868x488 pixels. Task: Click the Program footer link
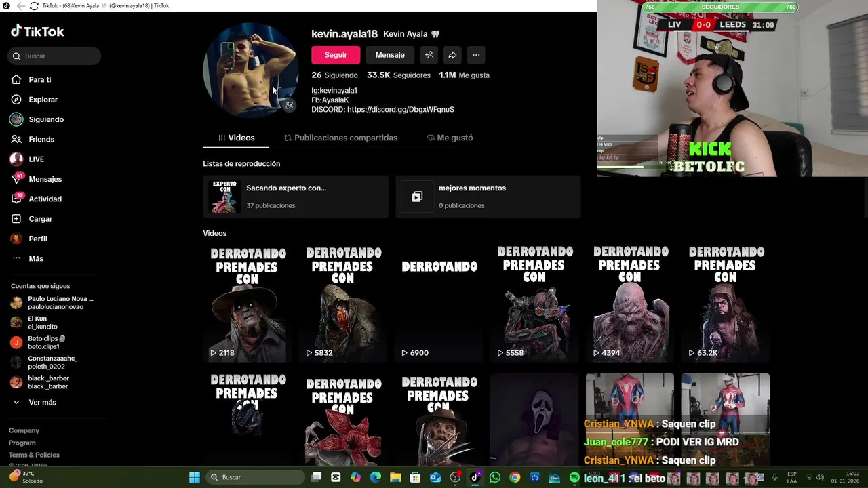click(x=22, y=443)
